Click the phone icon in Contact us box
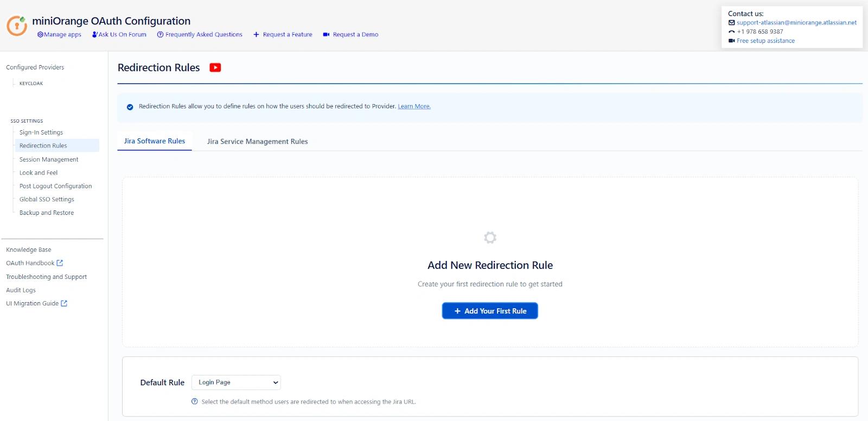 coord(731,32)
